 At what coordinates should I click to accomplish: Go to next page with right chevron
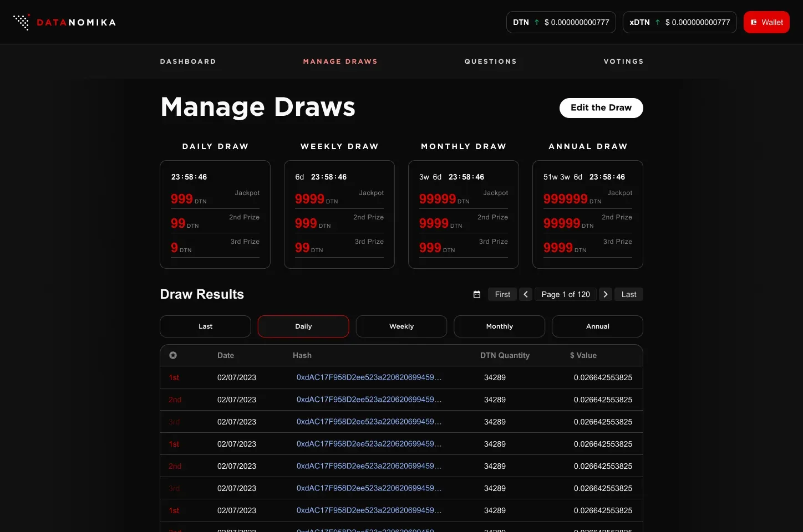pos(606,294)
